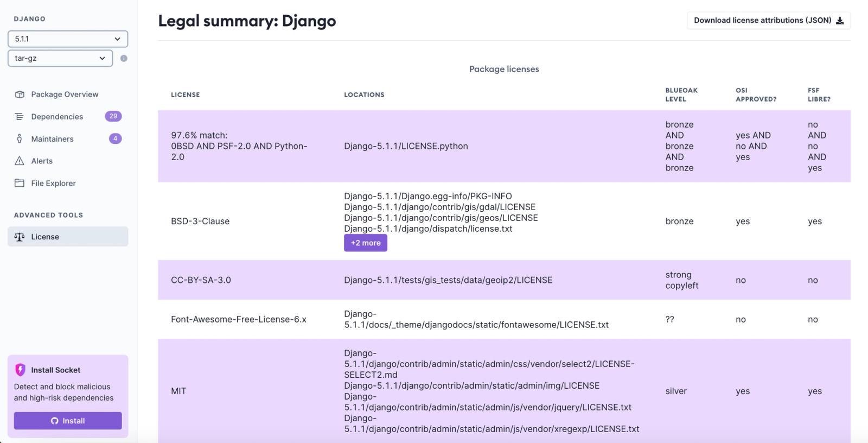The height and width of the screenshot is (443, 868).
Task: Click the dispatch/license.txt location
Action: point(428,229)
